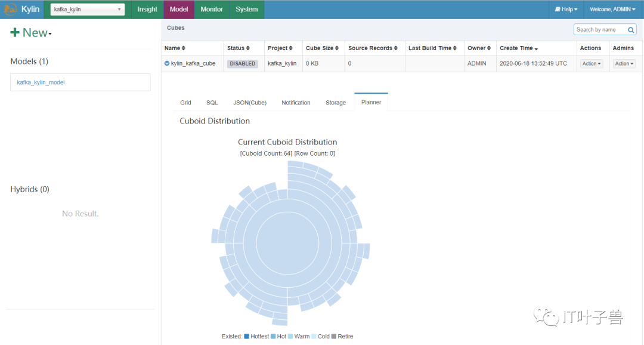Screen dimensions: 644x345
Task: Click the Retire legend swatch
Action: [334, 336]
